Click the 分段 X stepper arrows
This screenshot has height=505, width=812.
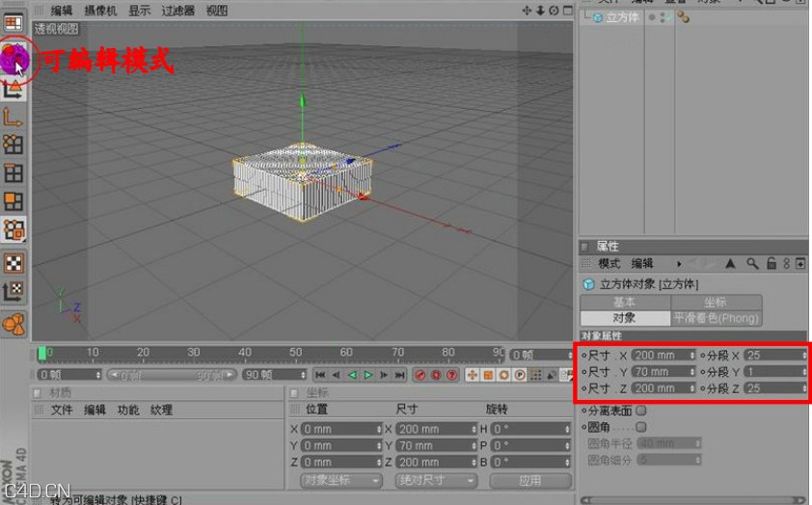803,355
